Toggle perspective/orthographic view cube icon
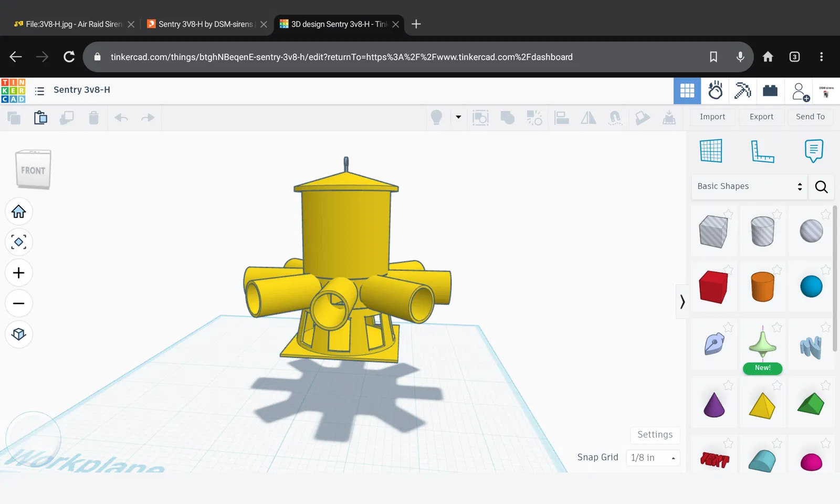The width and height of the screenshot is (840, 504). (x=19, y=334)
